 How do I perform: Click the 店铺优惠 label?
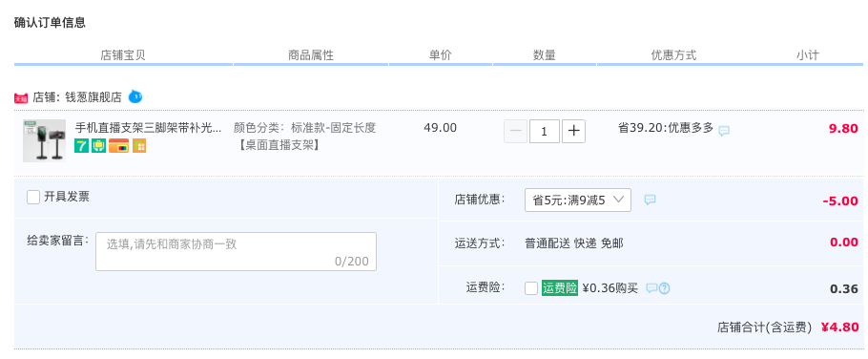480,200
